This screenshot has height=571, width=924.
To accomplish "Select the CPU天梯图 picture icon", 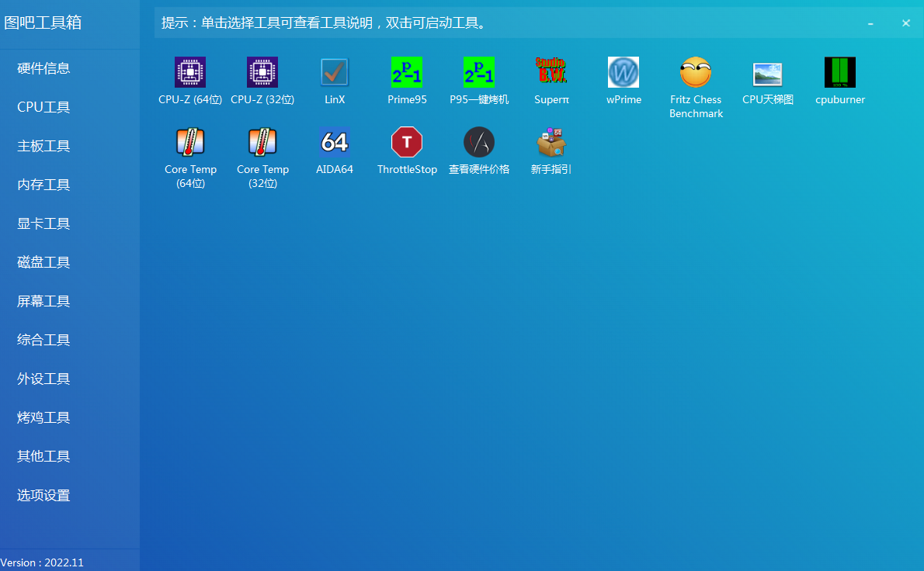I will click(x=768, y=74).
